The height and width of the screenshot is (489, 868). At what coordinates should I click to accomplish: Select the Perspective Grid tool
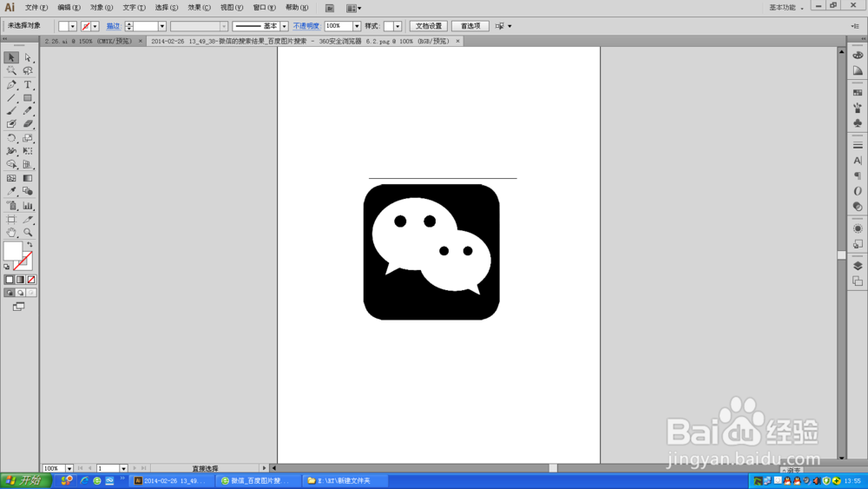(x=28, y=164)
